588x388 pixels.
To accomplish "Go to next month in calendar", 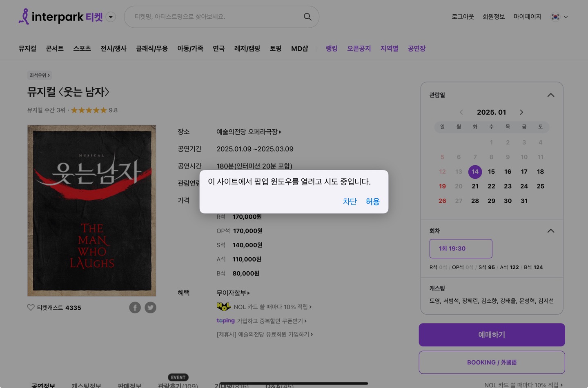I will click(521, 112).
